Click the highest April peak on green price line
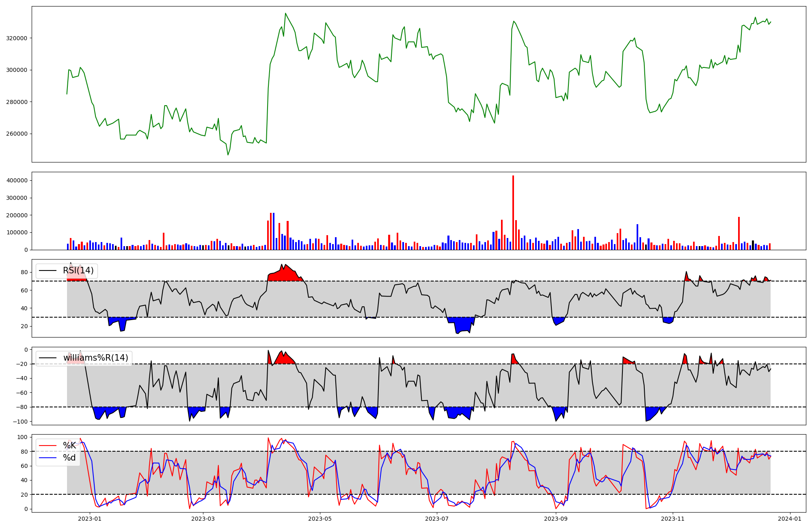Viewport: 812px width, 528px height. pyautogui.click(x=285, y=13)
